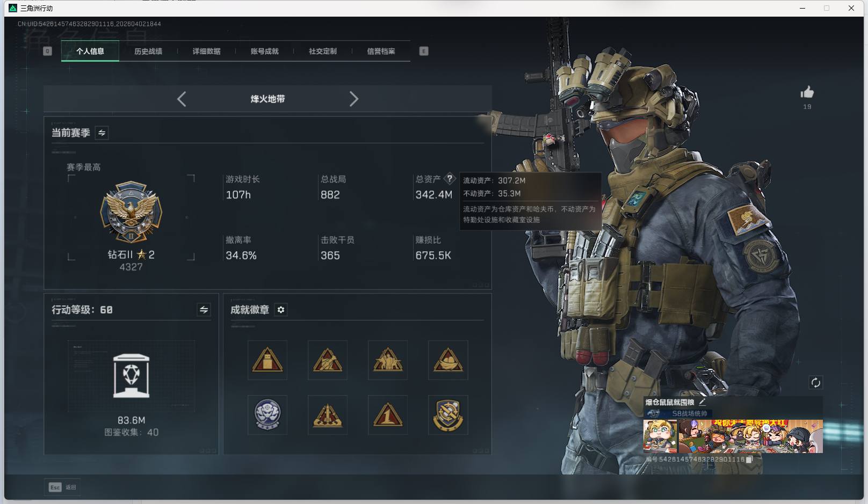
Task: Click the chibi player avatar thumbnail
Action: coord(661,436)
